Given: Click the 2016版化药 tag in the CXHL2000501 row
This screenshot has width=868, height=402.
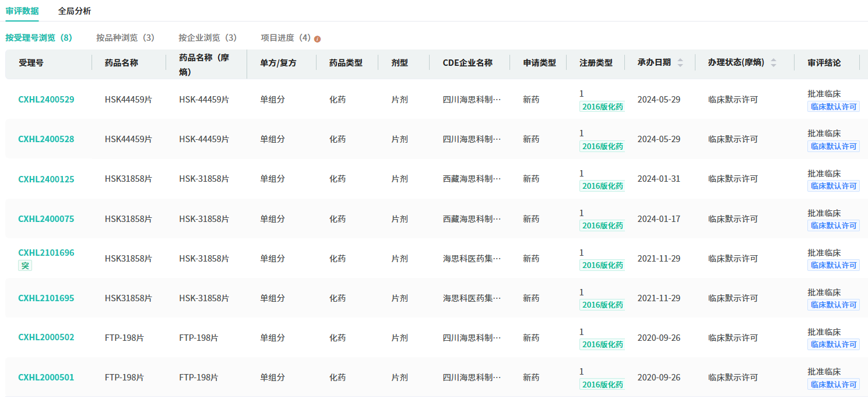Looking at the screenshot, I should coord(602,385).
